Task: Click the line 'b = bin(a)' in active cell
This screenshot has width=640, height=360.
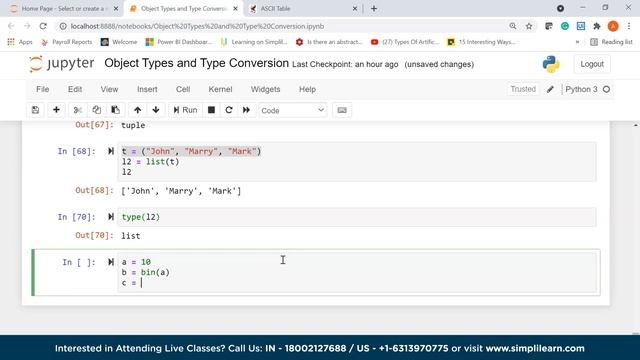Action: pyautogui.click(x=146, y=272)
